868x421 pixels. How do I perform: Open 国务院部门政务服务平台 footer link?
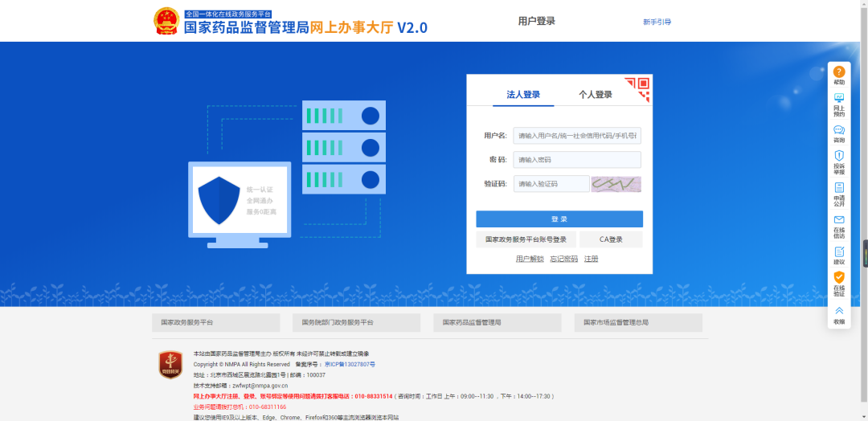coord(357,322)
